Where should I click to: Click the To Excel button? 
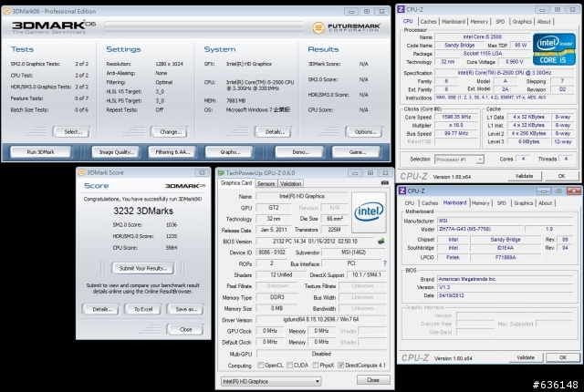pyautogui.click(x=143, y=309)
